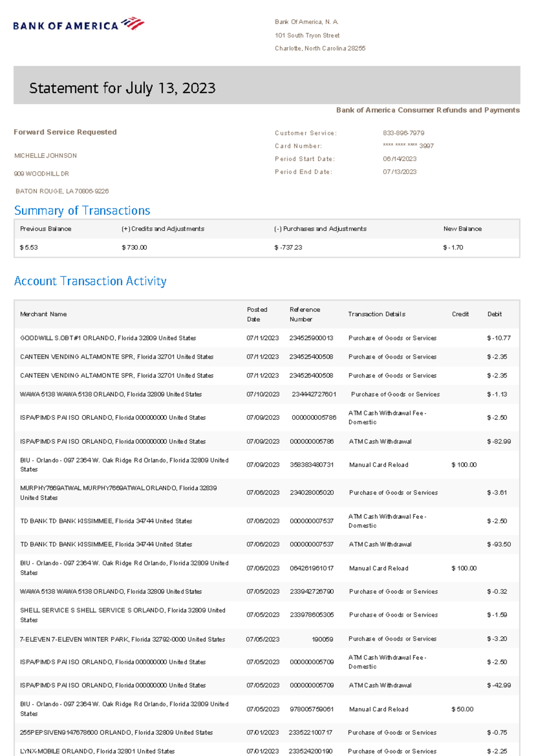Select reference number 233524200190
The height and width of the screenshot is (756, 534).
pos(310,751)
